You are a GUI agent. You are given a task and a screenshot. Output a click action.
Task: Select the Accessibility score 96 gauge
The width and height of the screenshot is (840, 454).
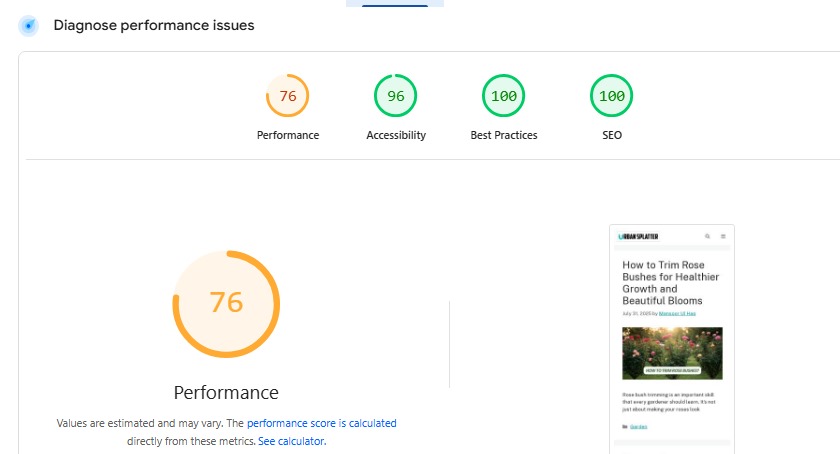tap(396, 96)
